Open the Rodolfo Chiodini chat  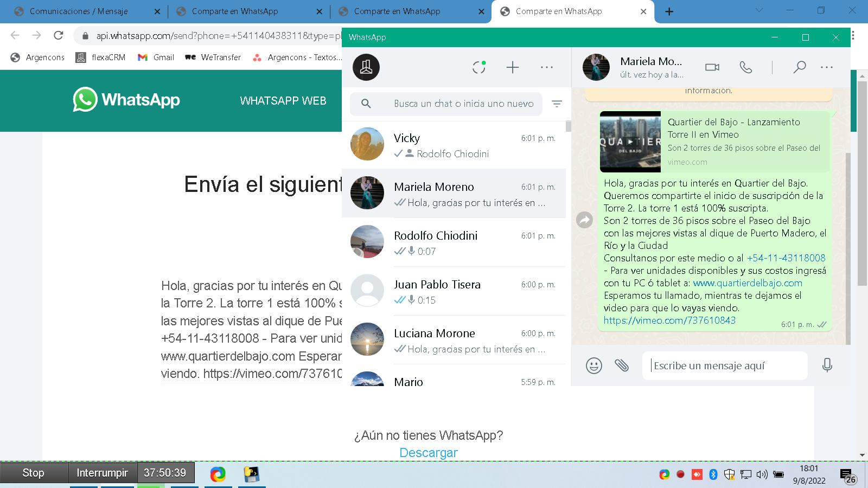point(454,242)
